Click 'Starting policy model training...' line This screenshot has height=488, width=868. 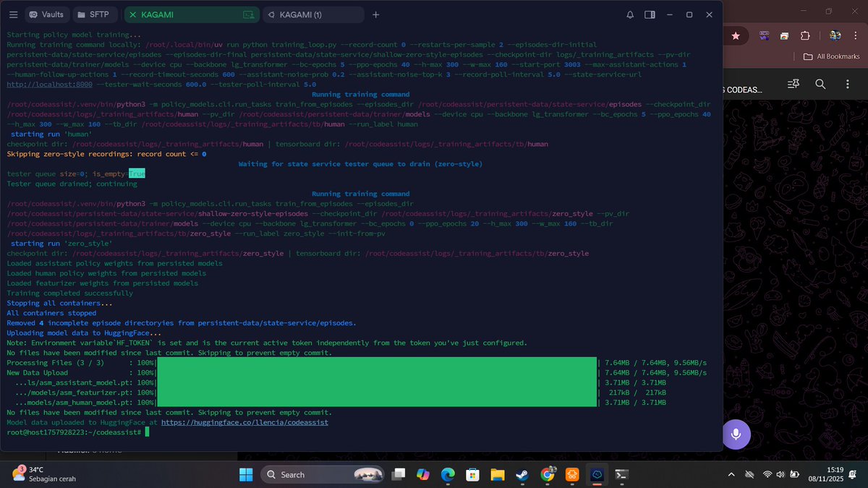(74, 35)
